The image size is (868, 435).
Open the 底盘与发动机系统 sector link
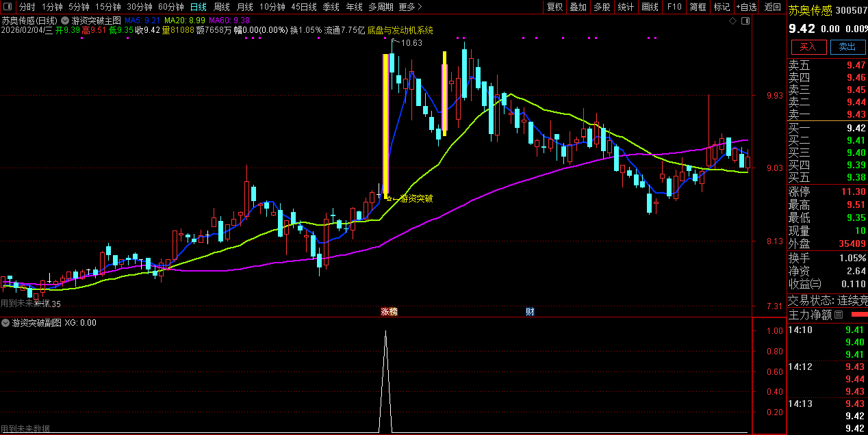pyautogui.click(x=400, y=31)
